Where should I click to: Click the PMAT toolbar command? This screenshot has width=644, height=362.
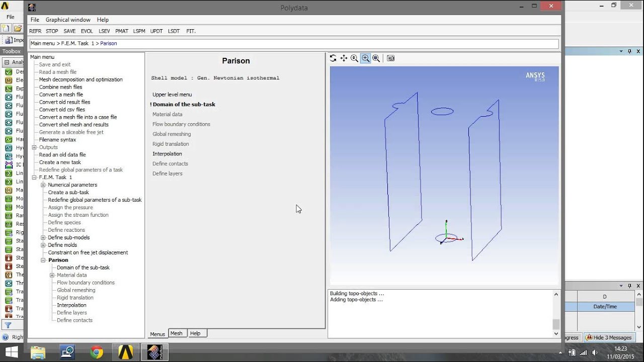coord(122,31)
